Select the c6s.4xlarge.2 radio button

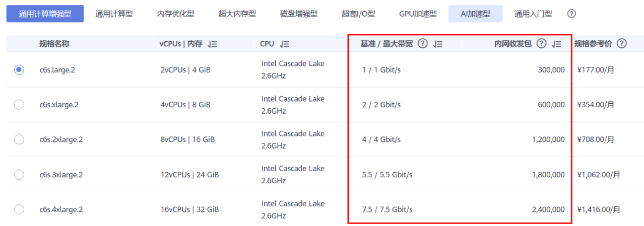tap(19, 209)
